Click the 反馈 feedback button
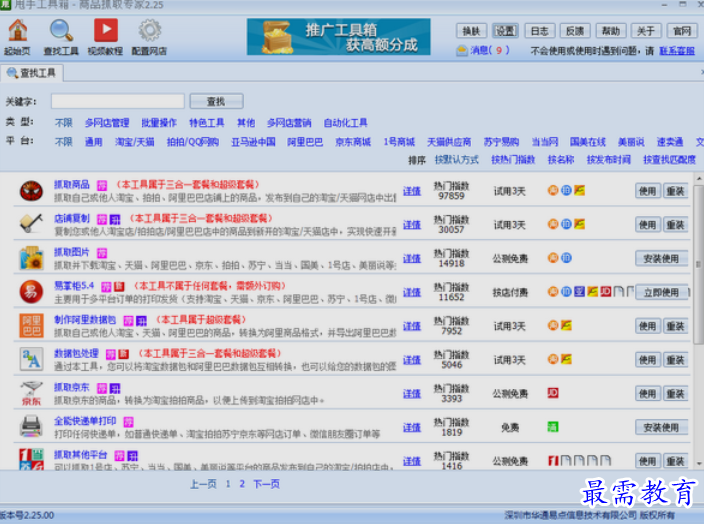The image size is (704, 524). (x=575, y=31)
